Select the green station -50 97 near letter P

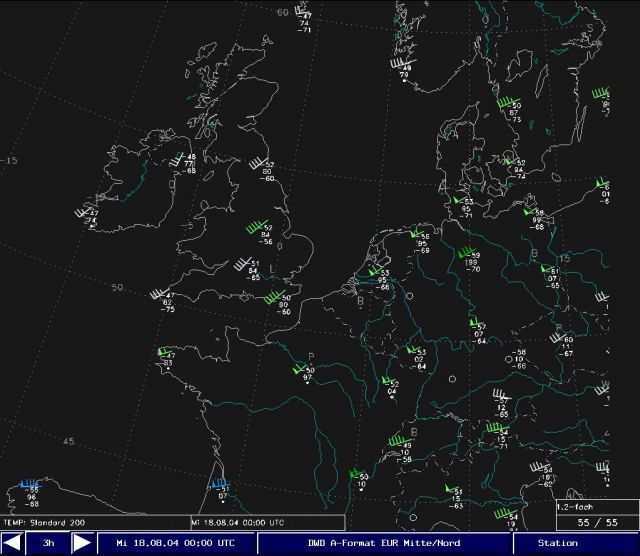point(307,374)
